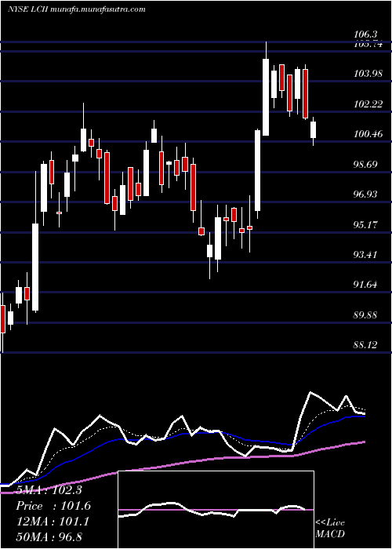Click the 103.98 price level label

coord(368,74)
